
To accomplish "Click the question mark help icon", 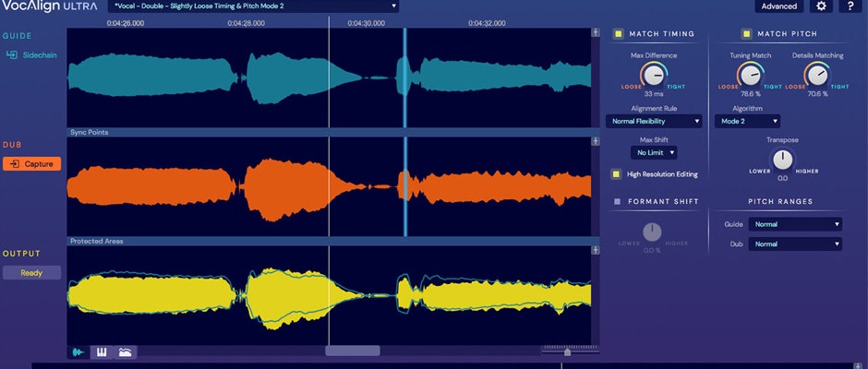I will point(847,6).
